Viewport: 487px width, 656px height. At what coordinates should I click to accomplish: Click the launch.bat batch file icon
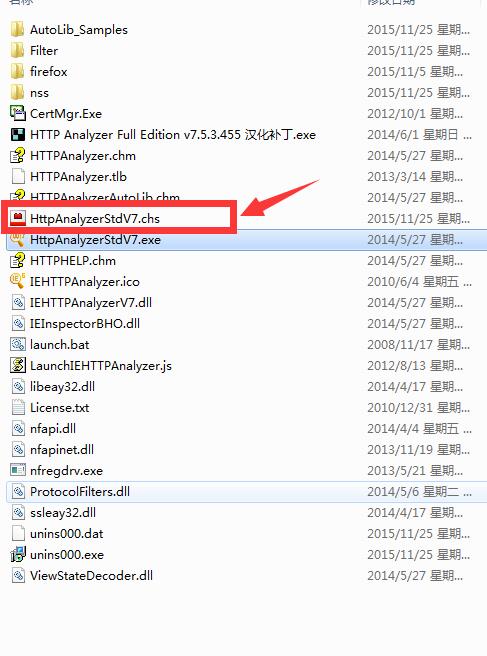18,345
